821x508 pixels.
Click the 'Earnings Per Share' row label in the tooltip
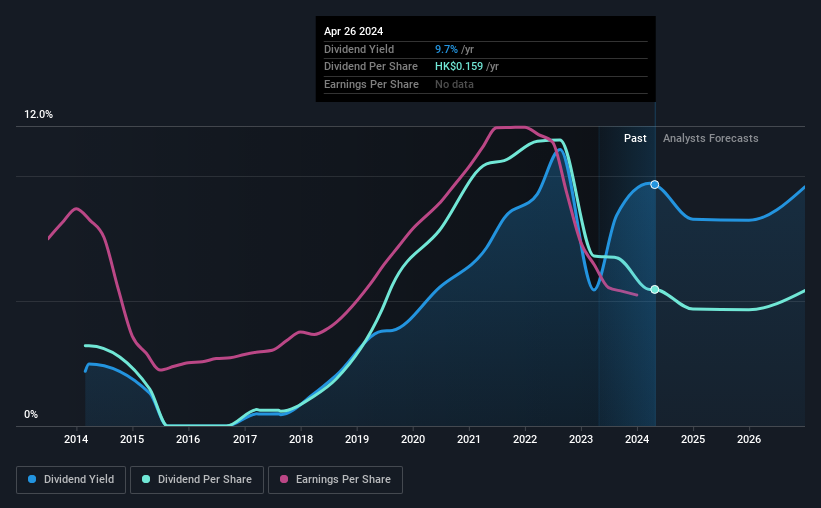point(371,84)
